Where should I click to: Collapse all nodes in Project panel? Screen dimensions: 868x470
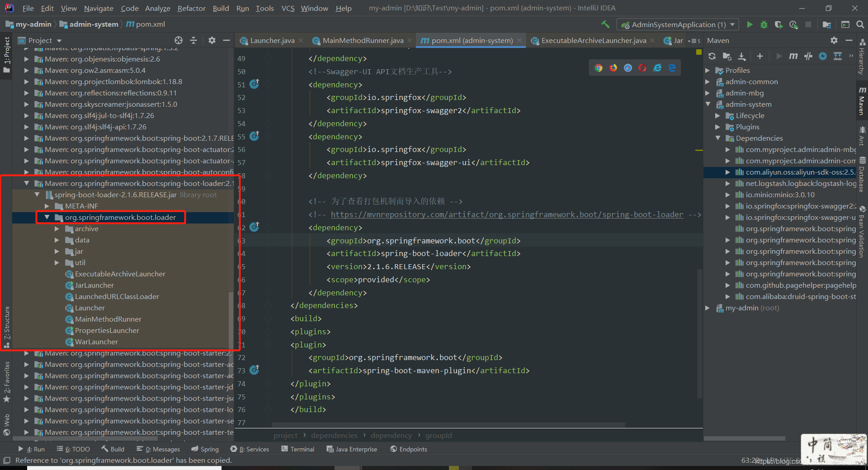click(x=193, y=40)
